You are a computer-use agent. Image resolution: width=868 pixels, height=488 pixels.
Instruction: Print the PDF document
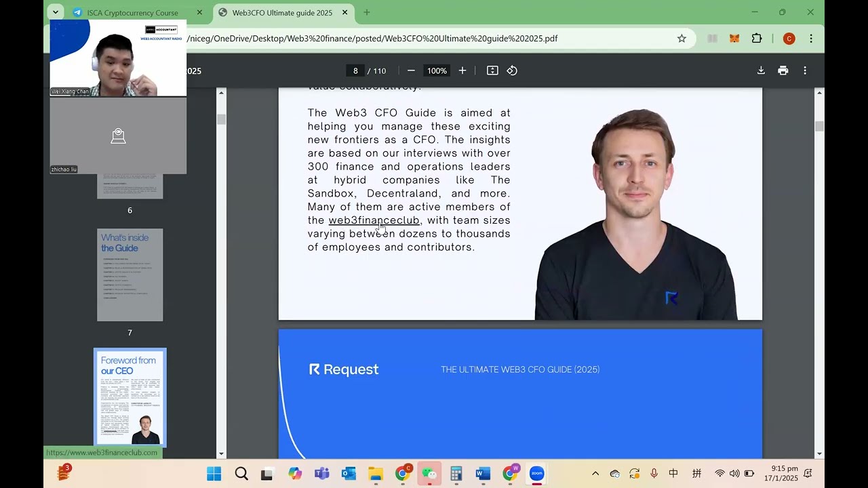[783, 70]
